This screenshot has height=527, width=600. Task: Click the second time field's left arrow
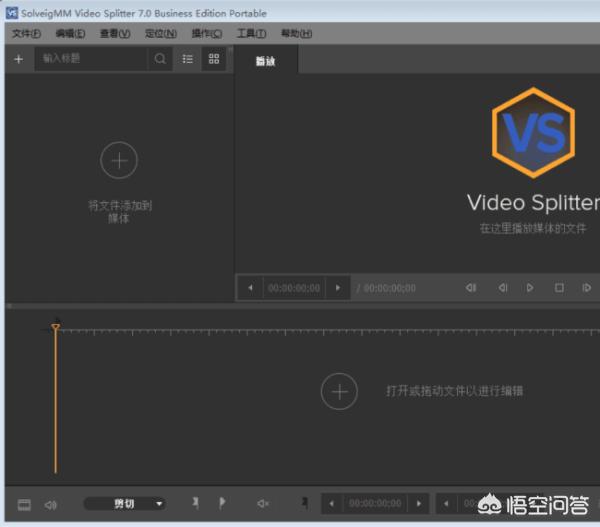[x=446, y=504]
